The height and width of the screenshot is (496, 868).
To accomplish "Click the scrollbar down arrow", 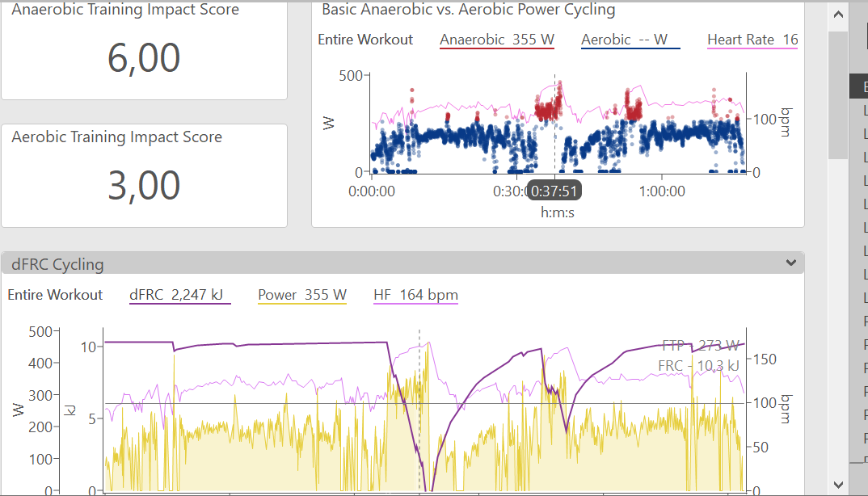I will 838,483.
